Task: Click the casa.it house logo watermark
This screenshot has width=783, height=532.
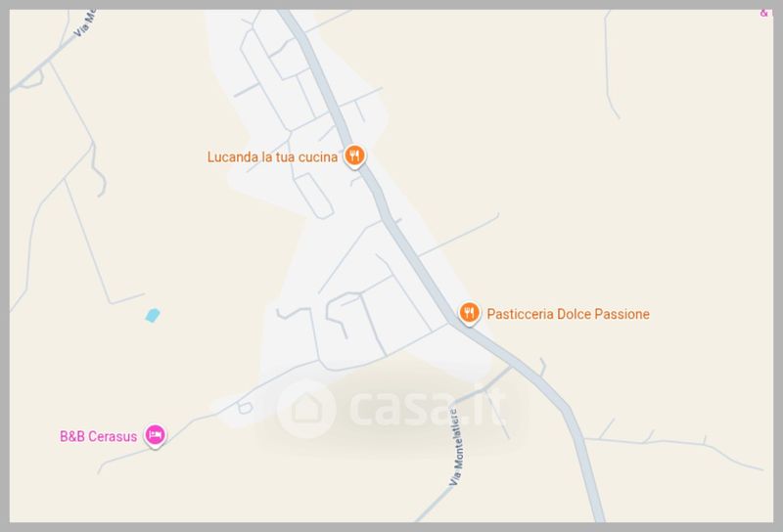Action: [x=306, y=409]
